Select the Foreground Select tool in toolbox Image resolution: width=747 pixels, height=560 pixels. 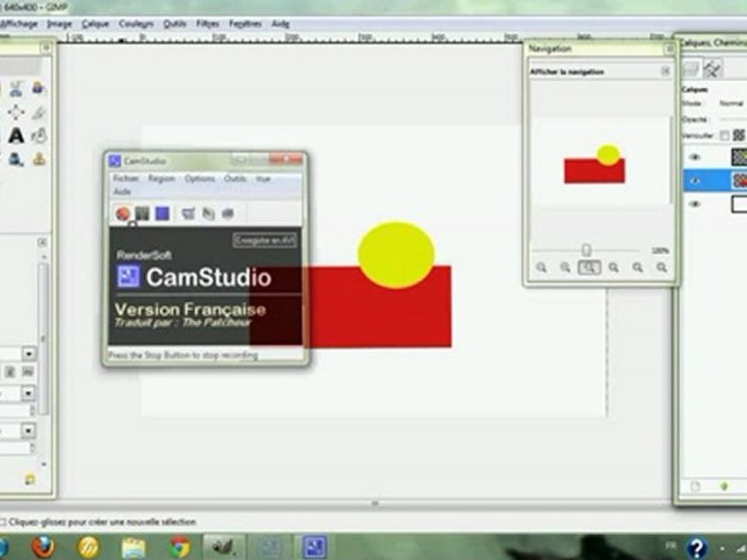[38, 88]
